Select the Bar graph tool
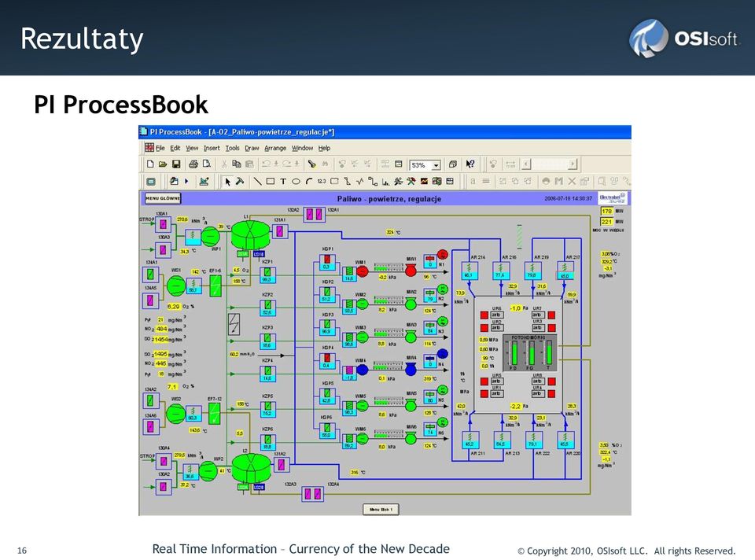The image size is (755, 560). [x=385, y=182]
